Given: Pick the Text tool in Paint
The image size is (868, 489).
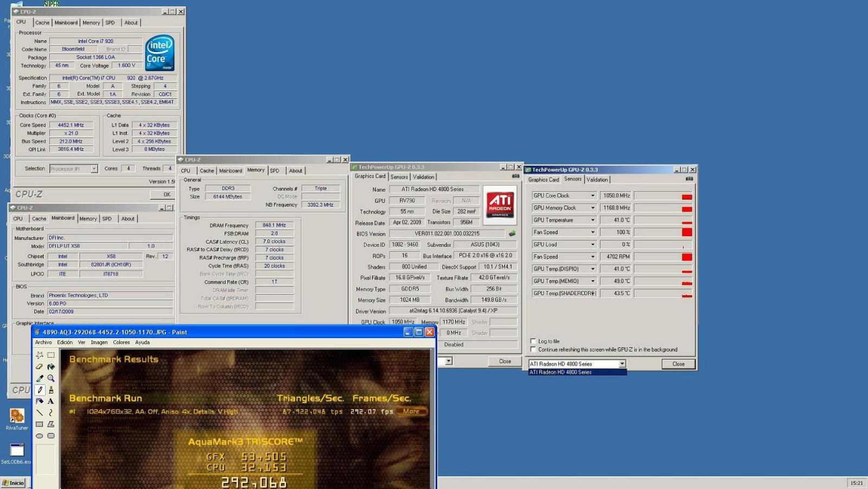Looking at the screenshot, I should click(x=51, y=401).
